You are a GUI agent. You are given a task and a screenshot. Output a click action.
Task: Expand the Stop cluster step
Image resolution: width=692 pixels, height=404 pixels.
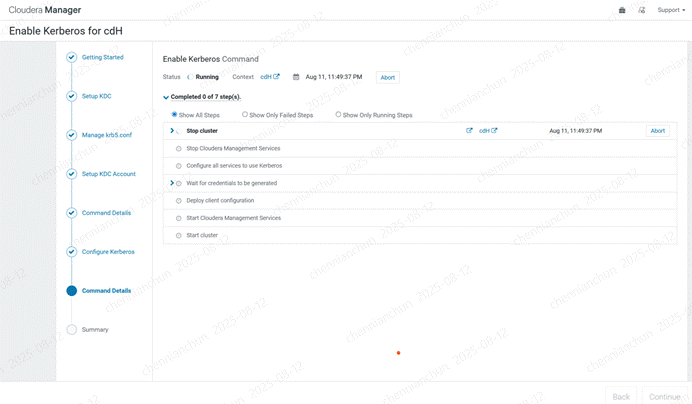click(x=172, y=131)
